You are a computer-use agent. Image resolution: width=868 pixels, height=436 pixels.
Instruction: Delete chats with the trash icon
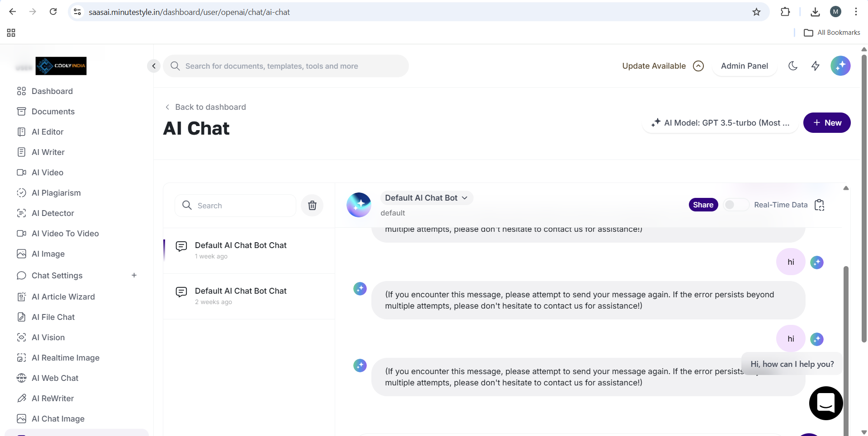(312, 206)
